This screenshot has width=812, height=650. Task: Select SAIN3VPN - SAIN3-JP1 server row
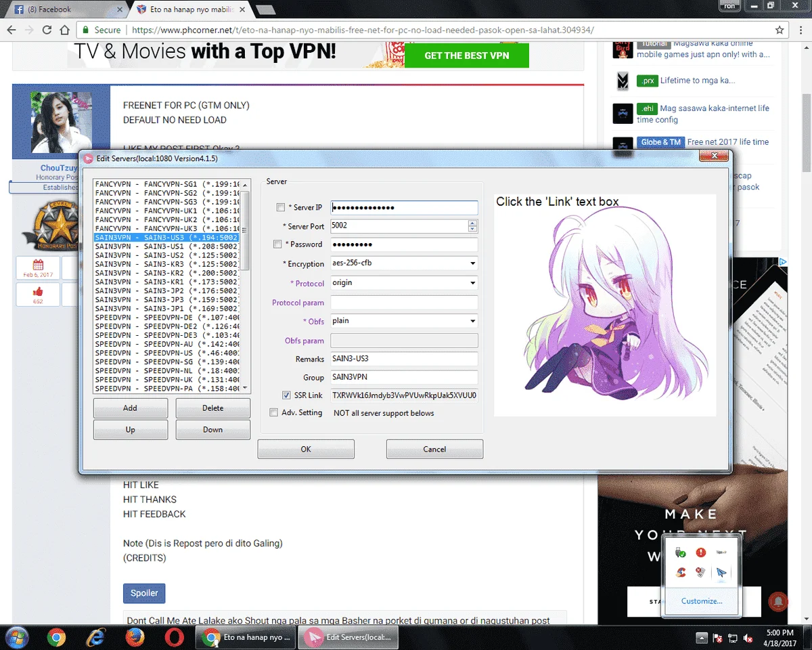click(x=167, y=309)
